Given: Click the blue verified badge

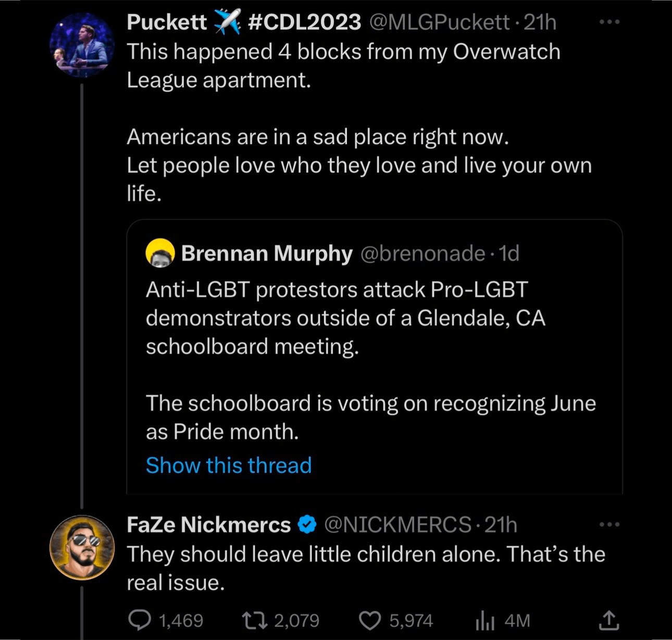Looking at the screenshot, I should [x=307, y=524].
